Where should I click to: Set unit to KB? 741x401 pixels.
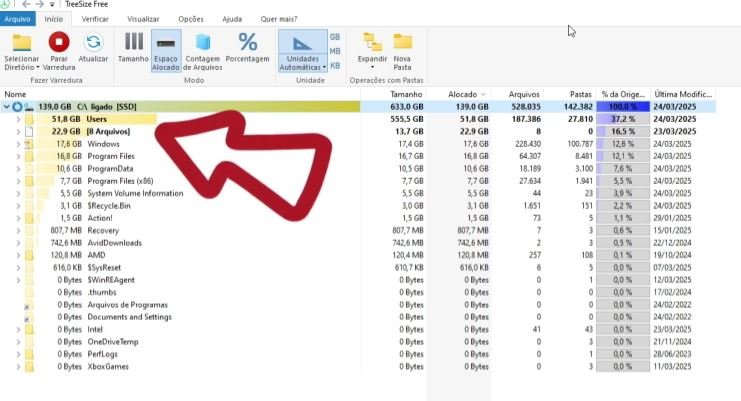tap(335, 66)
